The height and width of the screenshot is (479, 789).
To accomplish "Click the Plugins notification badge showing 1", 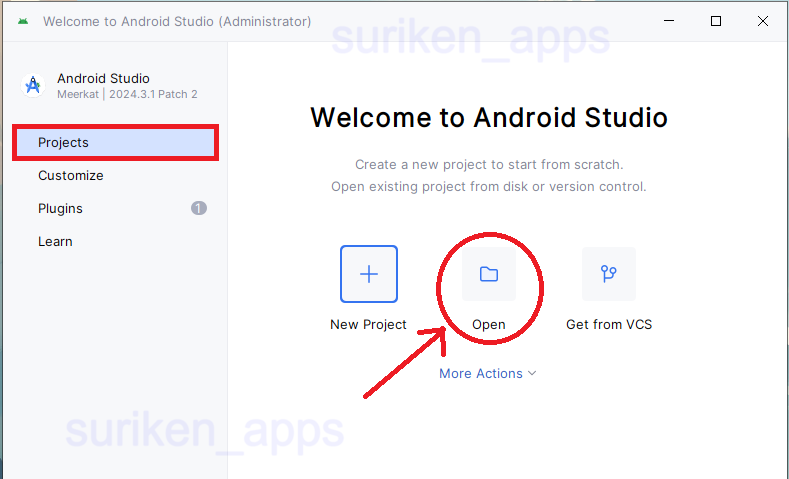I will 199,208.
